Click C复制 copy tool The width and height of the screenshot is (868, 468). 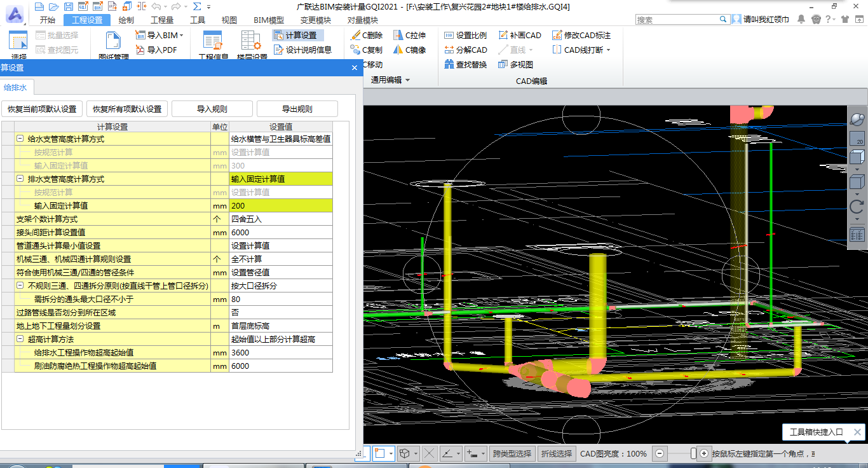(367, 50)
